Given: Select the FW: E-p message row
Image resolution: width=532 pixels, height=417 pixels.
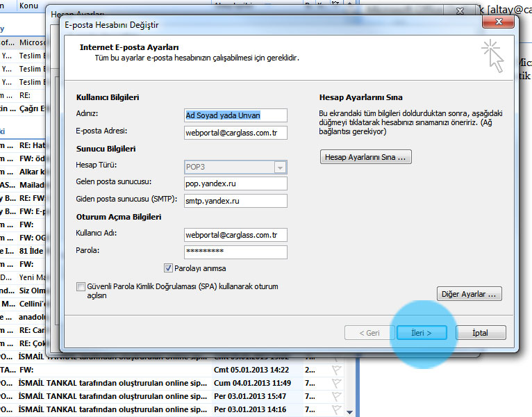Looking at the screenshot, I should point(23,211).
